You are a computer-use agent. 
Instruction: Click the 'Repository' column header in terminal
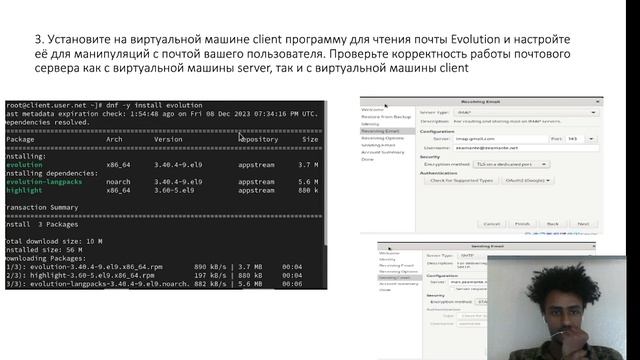[x=258, y=140]
